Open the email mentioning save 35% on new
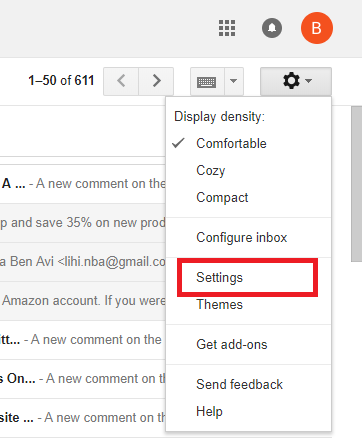This screenshot has height=441, width=362. [x=83, y=223]
